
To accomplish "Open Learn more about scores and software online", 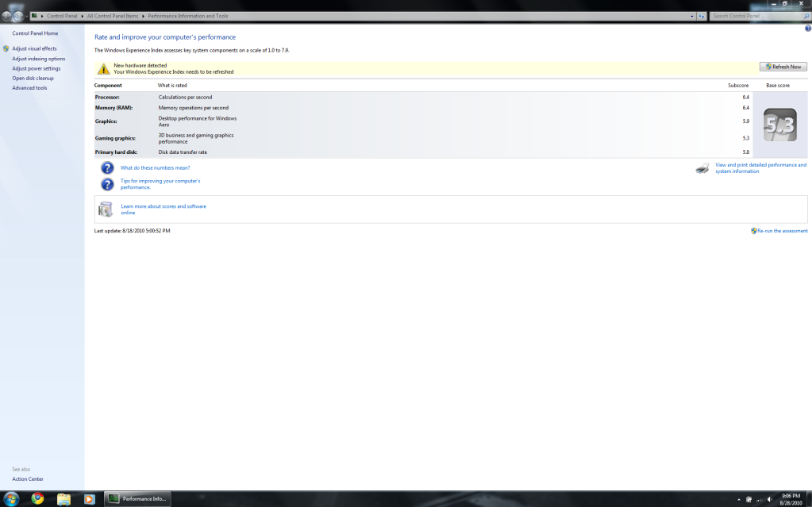I will click(x=164, y=209).
